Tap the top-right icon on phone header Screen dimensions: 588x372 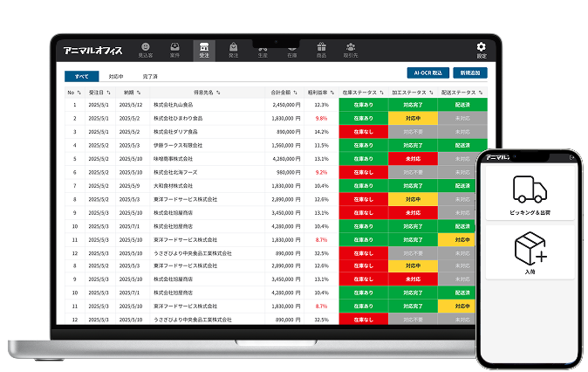(572, 157)
